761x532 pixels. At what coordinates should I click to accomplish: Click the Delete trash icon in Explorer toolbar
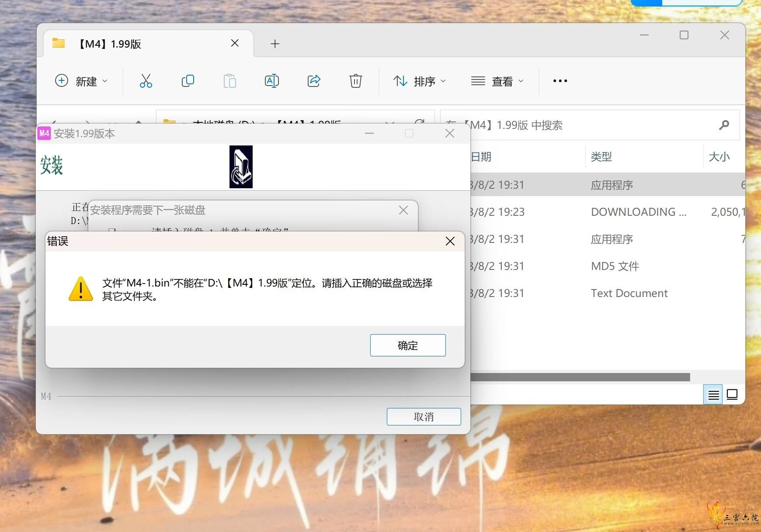[x=356, y=81]
